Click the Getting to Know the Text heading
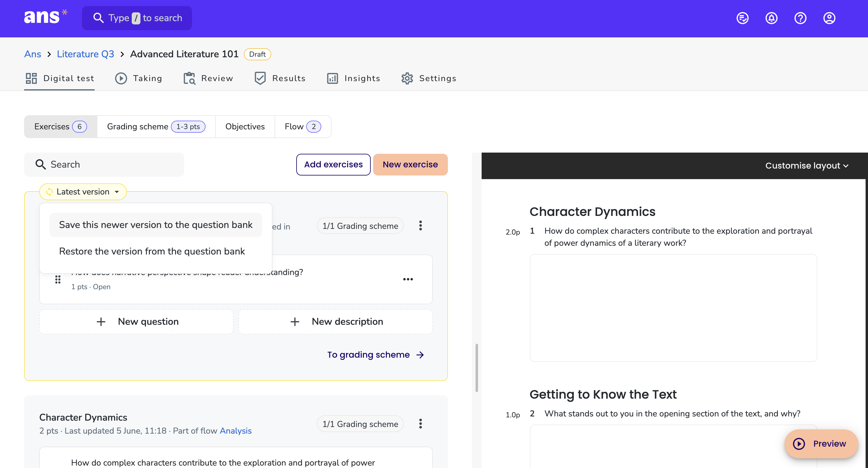 [x=603, y=394]
